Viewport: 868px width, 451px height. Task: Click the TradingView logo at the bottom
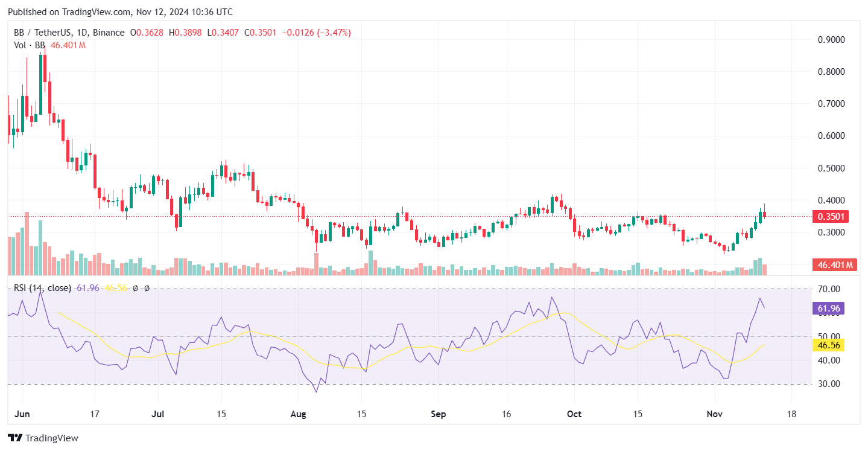point(43,438)
